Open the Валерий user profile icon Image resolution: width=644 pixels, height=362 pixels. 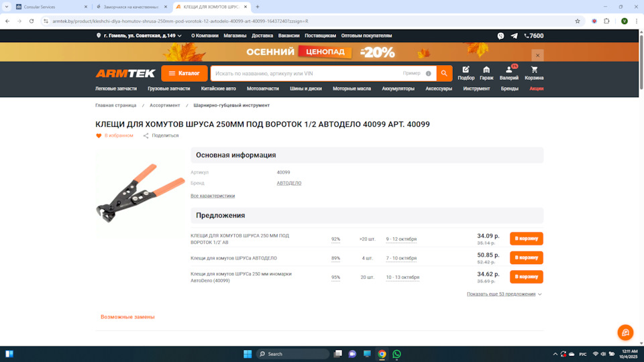[508, 70]
